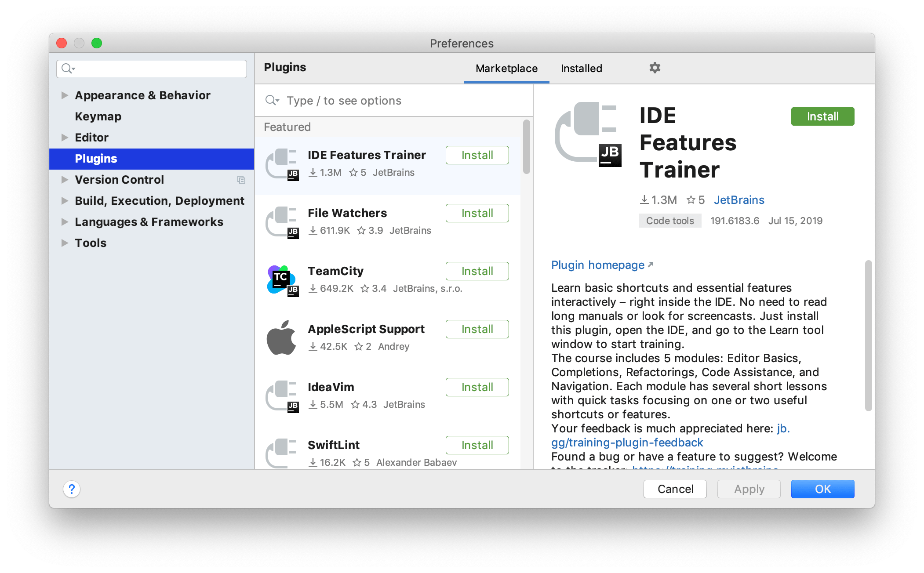The image size is (924, 573).
Task: Expand Appearance & Behavior settings
Action: (65, 95)
